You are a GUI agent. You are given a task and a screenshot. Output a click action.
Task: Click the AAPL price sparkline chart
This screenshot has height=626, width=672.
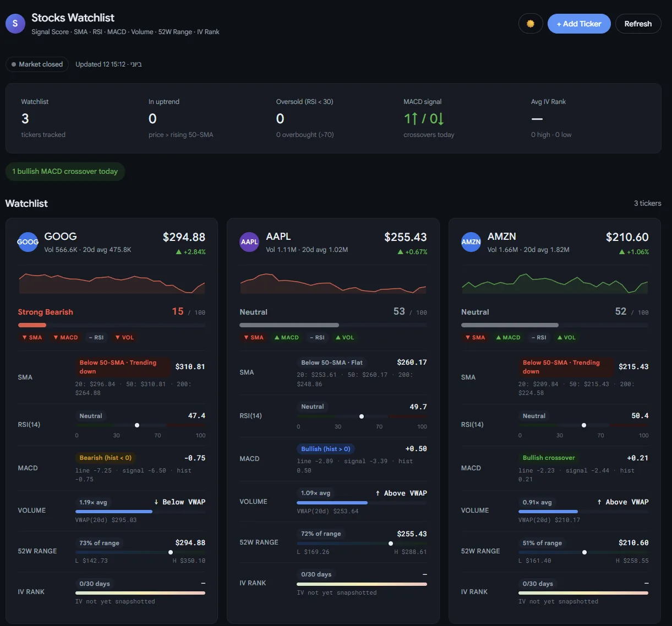(x=333, y=282)
